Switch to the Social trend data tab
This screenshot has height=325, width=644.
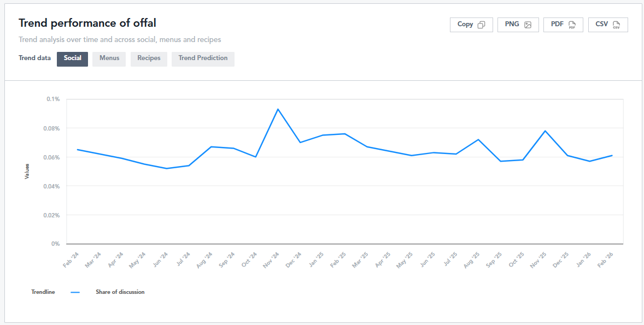tap(72, 58)
